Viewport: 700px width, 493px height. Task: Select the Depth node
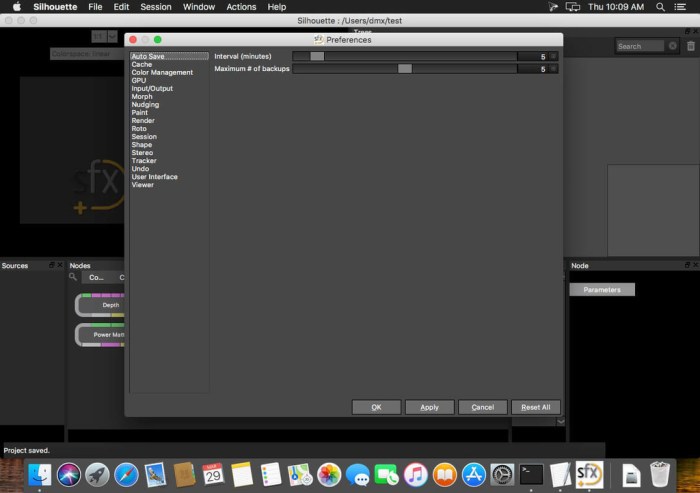coord(100,305)
